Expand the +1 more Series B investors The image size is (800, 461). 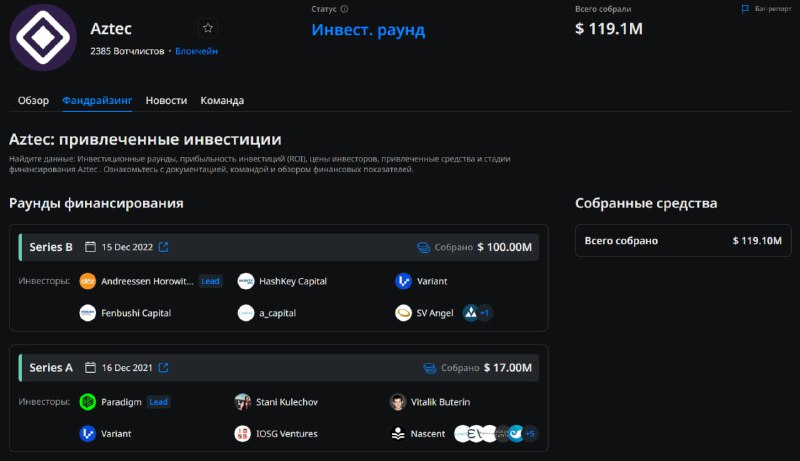tap(484, 313)
